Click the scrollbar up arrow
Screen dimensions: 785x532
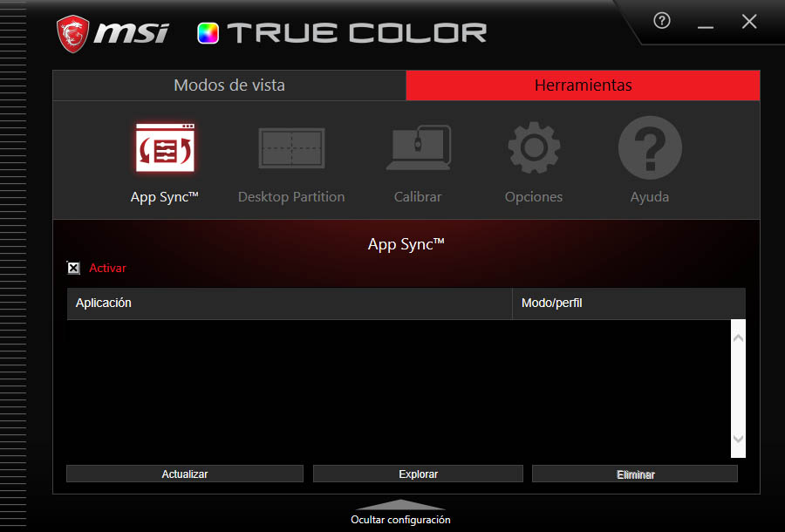tap(738, 337)
